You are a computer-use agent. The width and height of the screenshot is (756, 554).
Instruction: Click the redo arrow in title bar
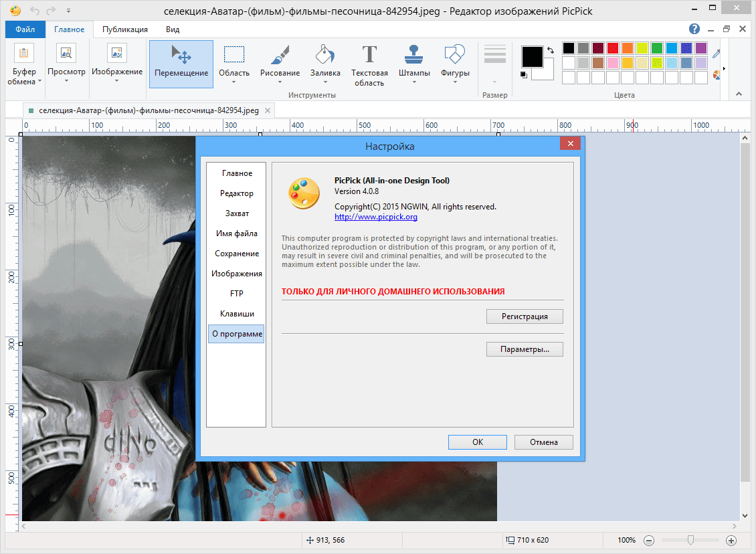pos(50,11)
